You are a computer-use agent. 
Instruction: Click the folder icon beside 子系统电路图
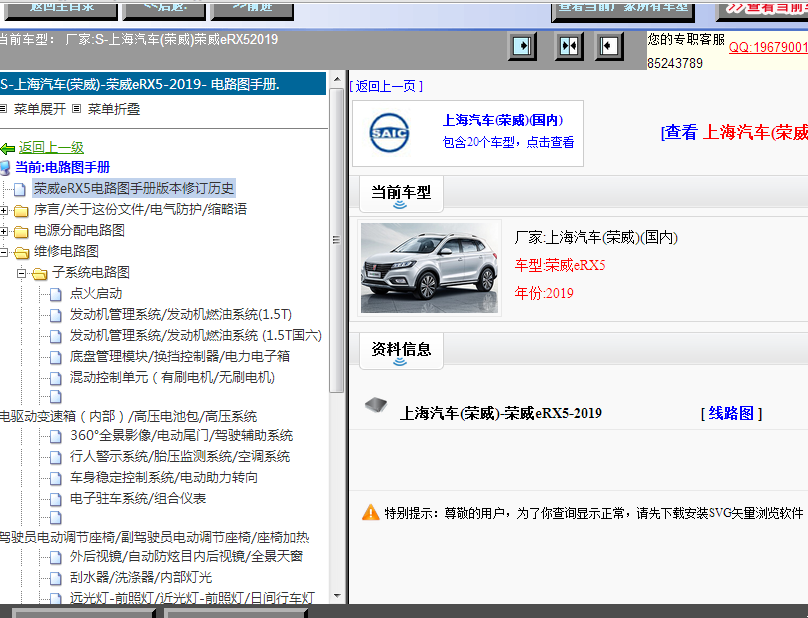point(40,273)
